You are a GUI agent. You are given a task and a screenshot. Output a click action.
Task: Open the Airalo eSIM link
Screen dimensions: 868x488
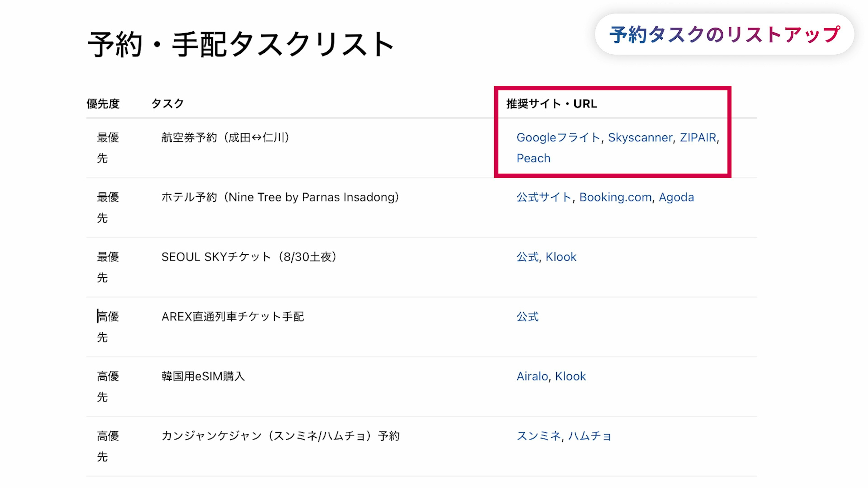pyautogui.click(x=532, y=376)
